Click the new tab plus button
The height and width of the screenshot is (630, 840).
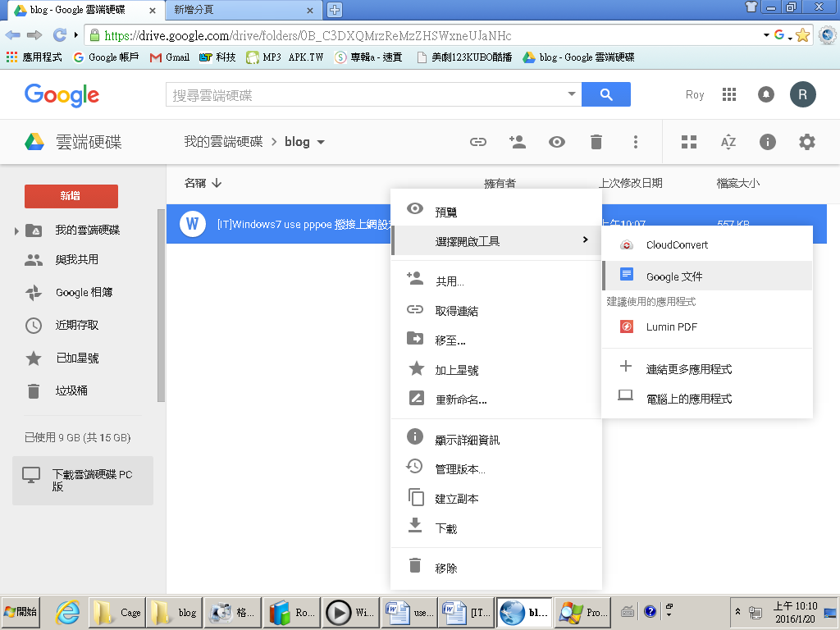[335, 10]
